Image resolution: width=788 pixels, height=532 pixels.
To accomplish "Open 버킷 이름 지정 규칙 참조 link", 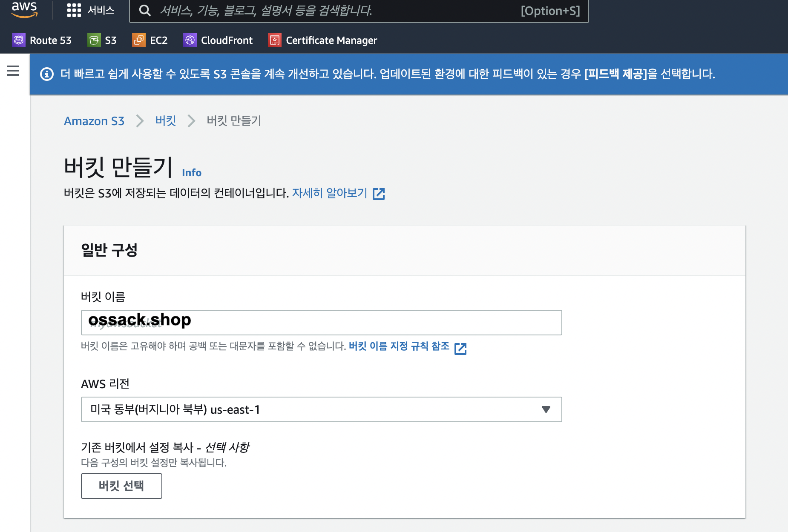I will [x=399, y=346].
